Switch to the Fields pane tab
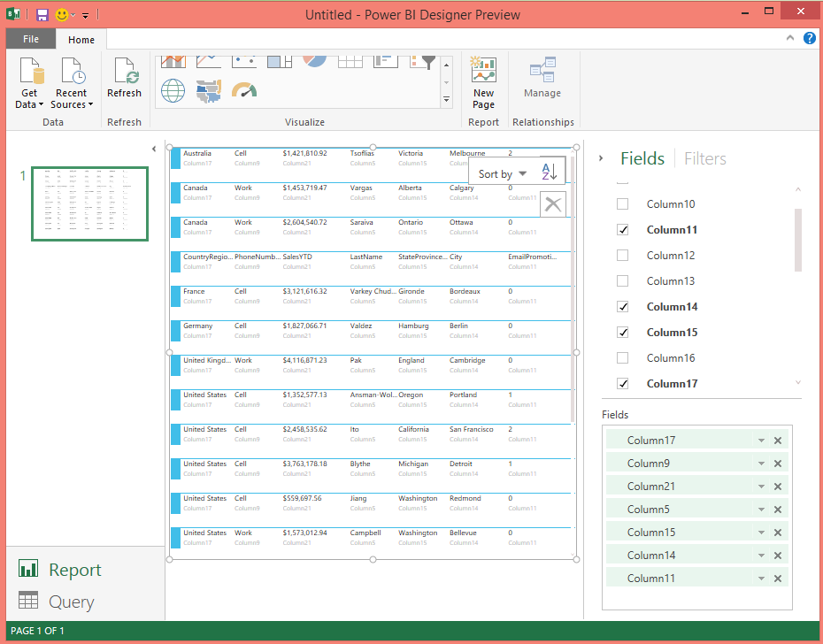The height and width of the screenshot is (644, 823). (642, 158)
